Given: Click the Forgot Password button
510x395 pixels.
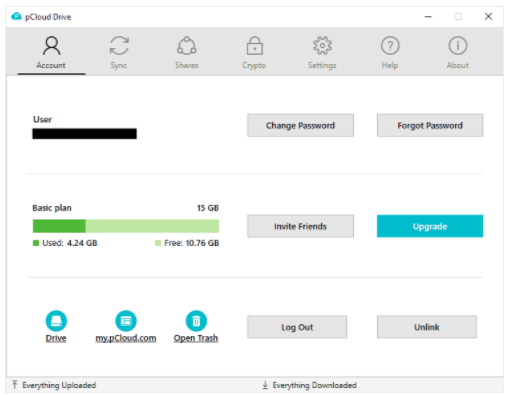Looking at the screenshot, I should click(430, 125).
